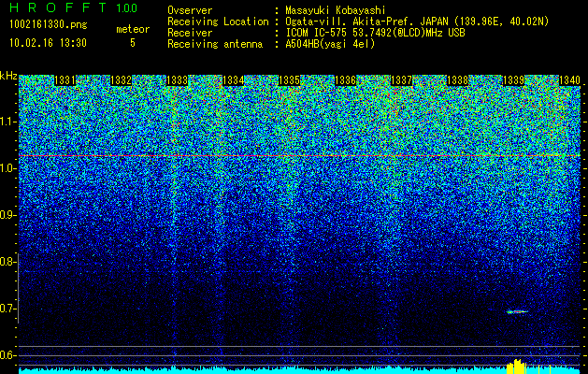Click the meteor echo near 0.7 kHz

(x=517, y=311)
